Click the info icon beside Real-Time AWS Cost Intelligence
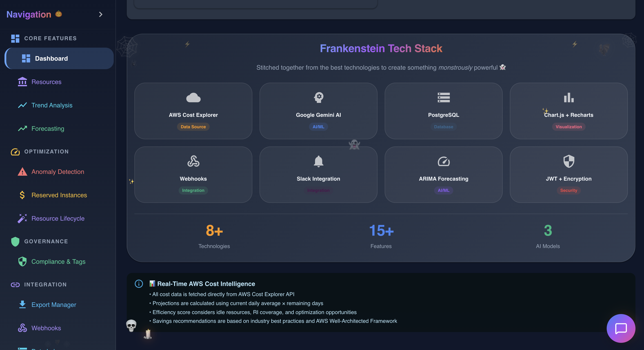The image size is (644, 350). (x=139, y=284)
